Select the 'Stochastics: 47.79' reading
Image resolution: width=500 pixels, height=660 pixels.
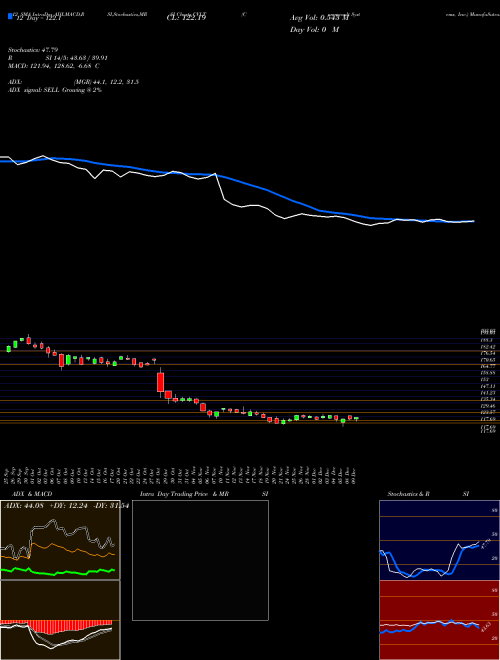[x=32, y=50]
